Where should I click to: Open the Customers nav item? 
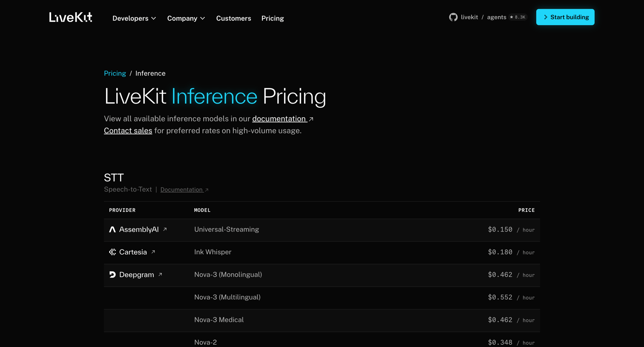[x=233, y=18]
